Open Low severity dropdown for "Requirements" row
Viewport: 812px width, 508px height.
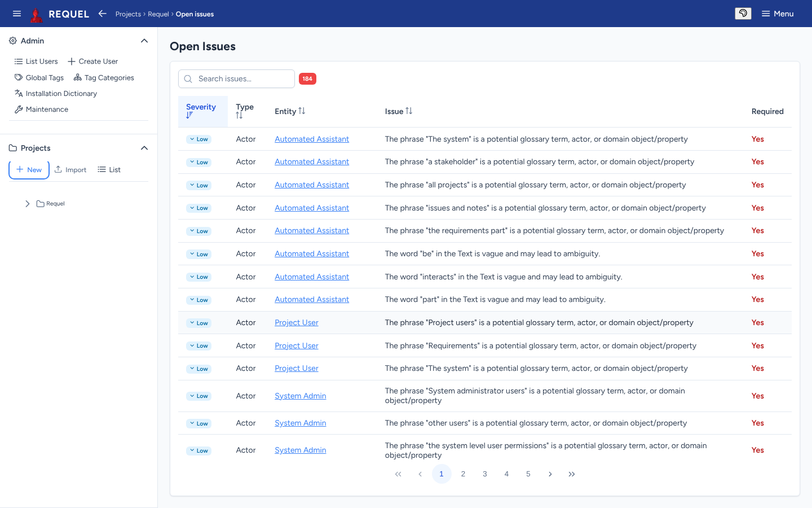[x=198, y=346]
